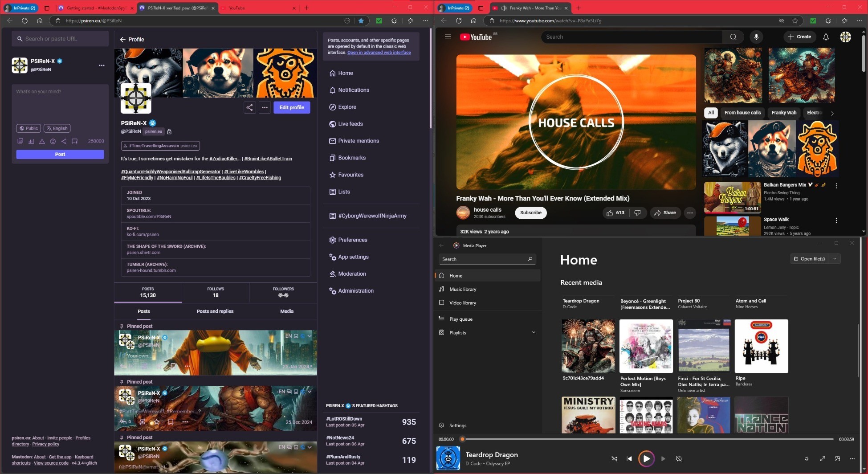Click the YouTube search magnifier button
Viewport: 868px width, 474px height.
(733, 37)
